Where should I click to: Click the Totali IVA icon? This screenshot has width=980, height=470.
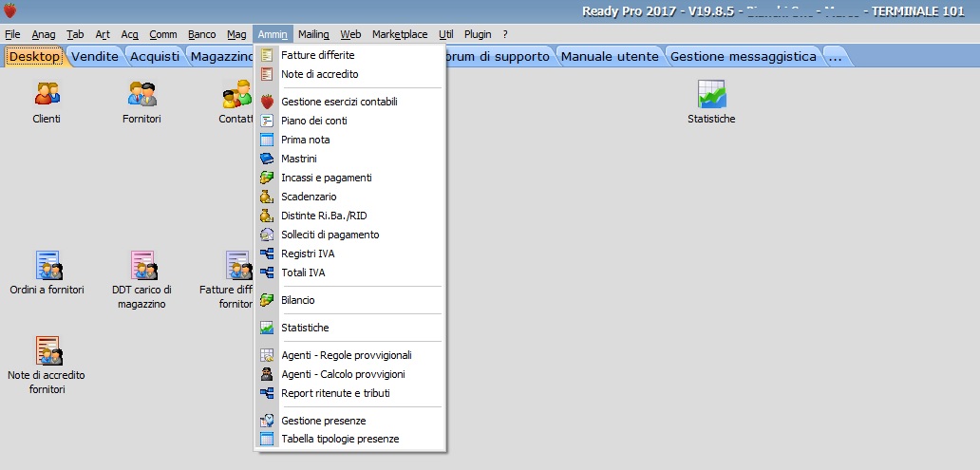[x=267, y=273]
